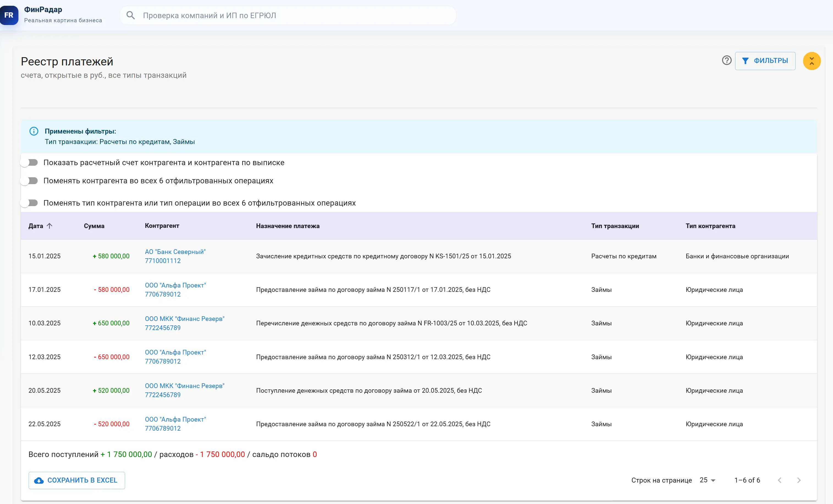
Task: Click the amount + 650 000,00
Action: (x=111, y=323)
